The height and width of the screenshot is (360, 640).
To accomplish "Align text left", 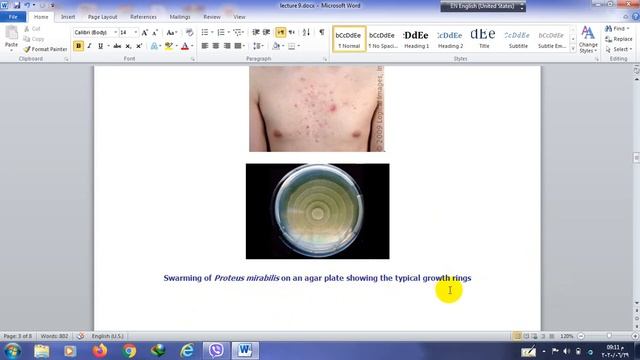I will pos(205,46).
